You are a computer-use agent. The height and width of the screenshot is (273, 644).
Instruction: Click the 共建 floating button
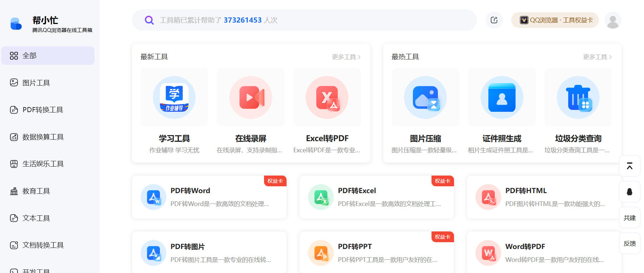(x=630, y=217)
